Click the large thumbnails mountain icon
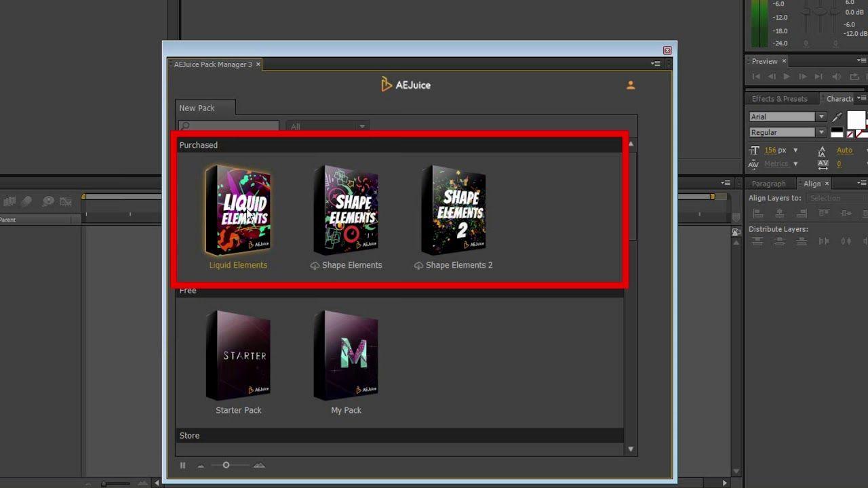The image size is (868, 488). [x=259, y=465]
